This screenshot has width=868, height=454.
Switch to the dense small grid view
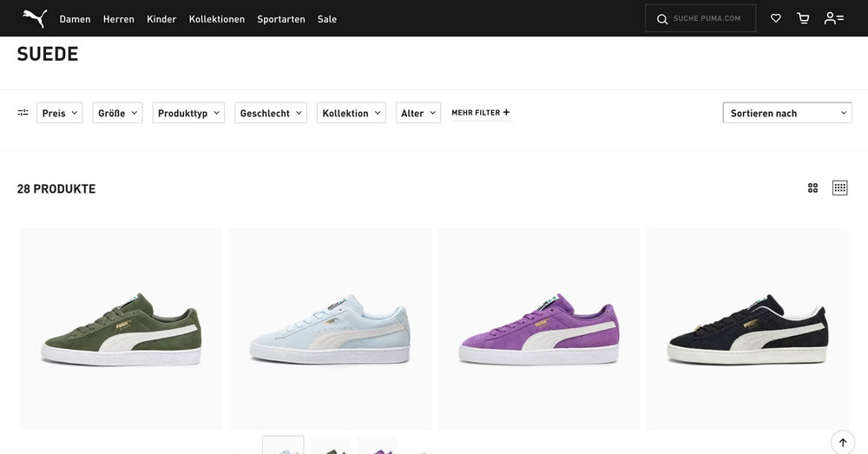click(839, 188)
